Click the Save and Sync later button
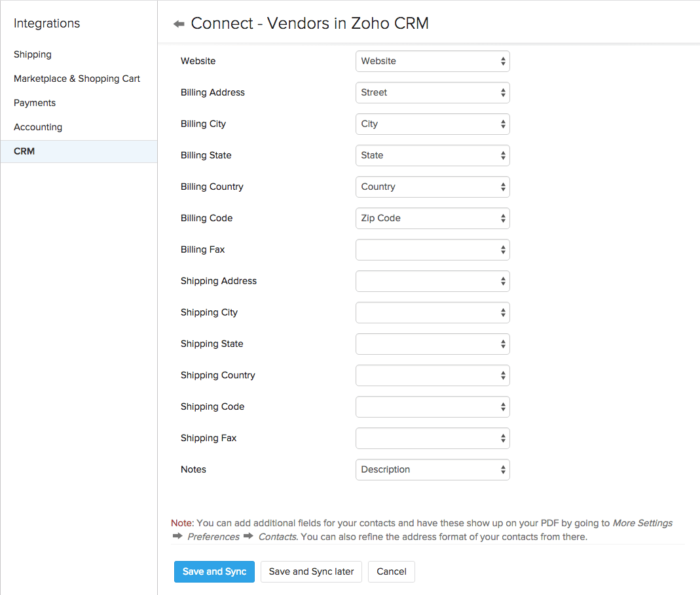 (x=311, y=571)
